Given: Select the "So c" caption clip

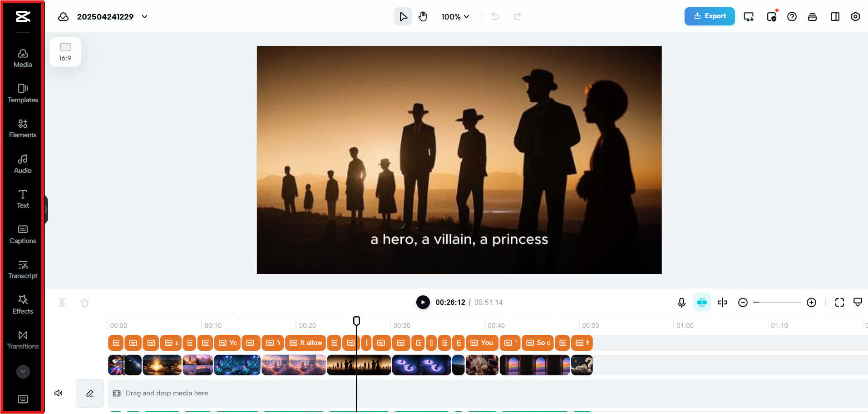Looking at the screenshot, I should (x=538, y=343).
